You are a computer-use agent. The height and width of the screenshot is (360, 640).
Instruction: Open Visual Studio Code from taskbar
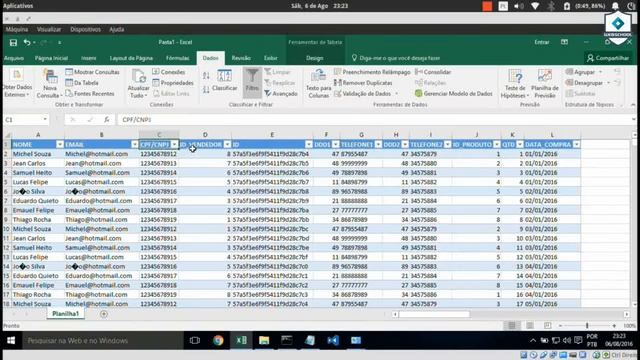click(x=333, y=340)
